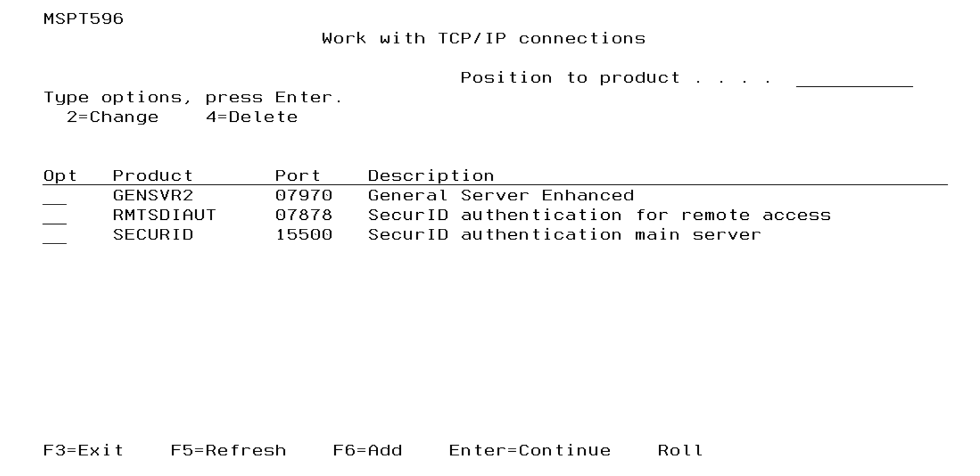Select the GENSVR2 product row
Screen dimensions: 980x476
[x=152, y=195]
